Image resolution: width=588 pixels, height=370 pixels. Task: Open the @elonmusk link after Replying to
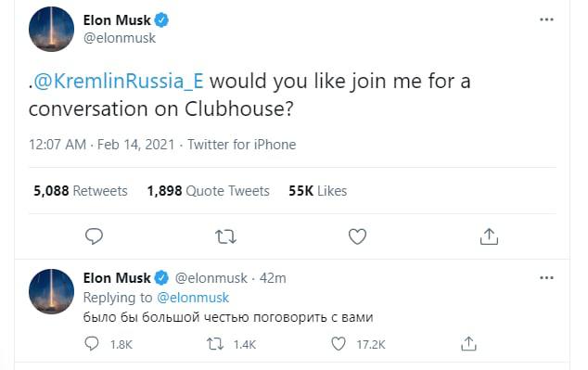coord(193,298)
